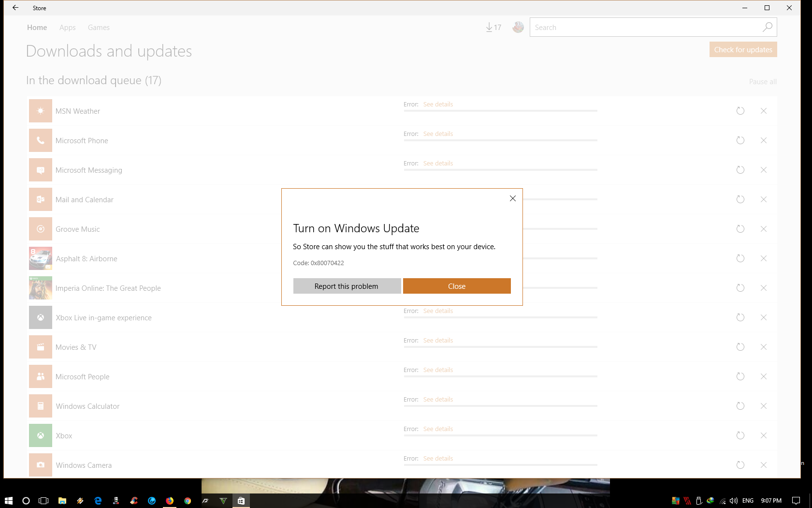See details of Xbox Live in-game error
The height and width of the screenshot is (508, 812).
tap(438, 311)
